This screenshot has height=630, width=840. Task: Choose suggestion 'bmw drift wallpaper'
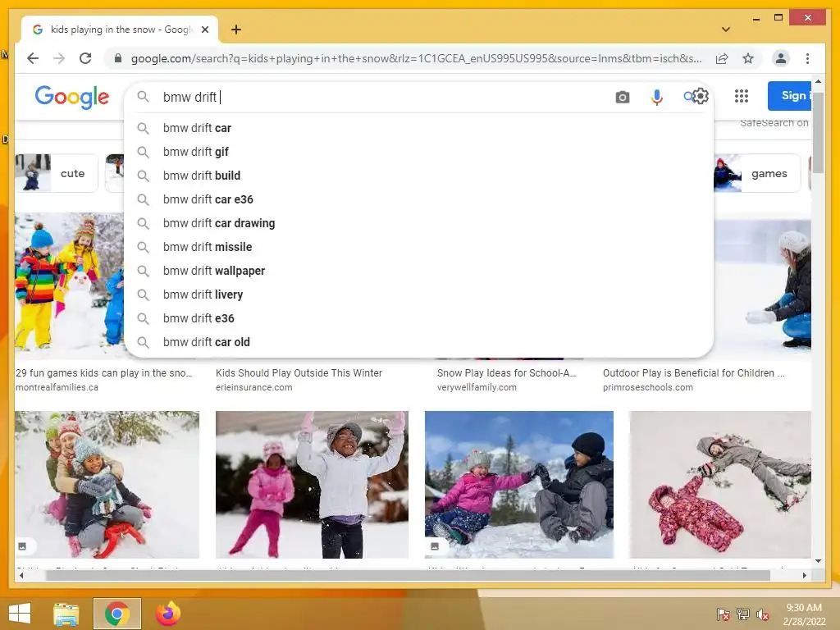(418, 271)
